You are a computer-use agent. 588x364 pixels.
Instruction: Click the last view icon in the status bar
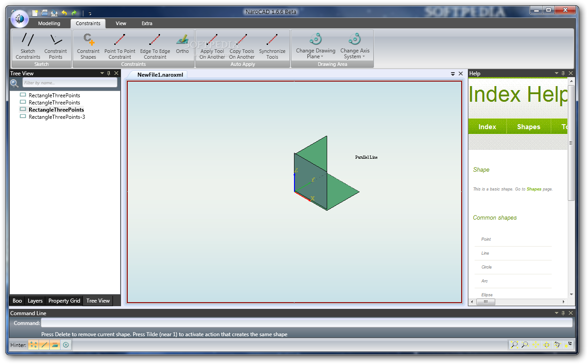568,345
